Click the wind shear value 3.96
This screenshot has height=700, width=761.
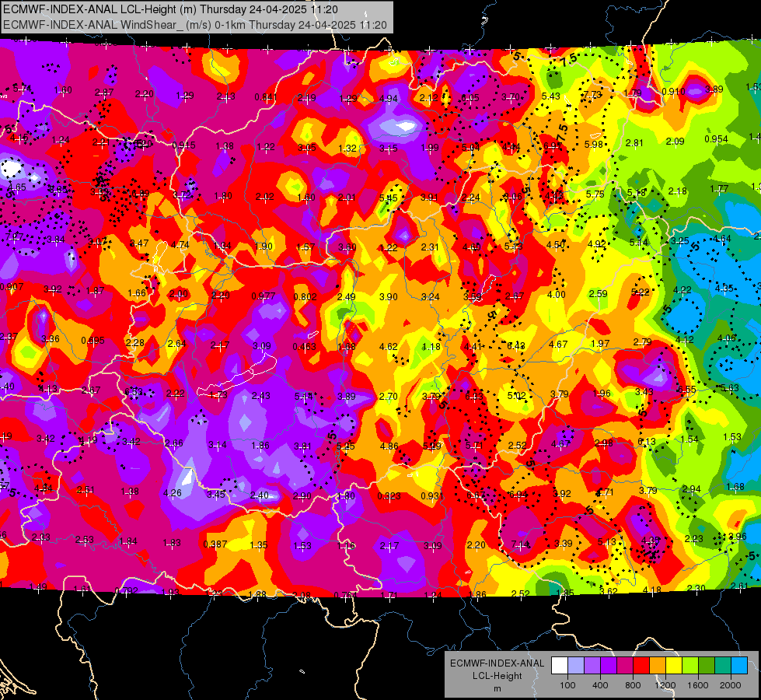(738, 537)
